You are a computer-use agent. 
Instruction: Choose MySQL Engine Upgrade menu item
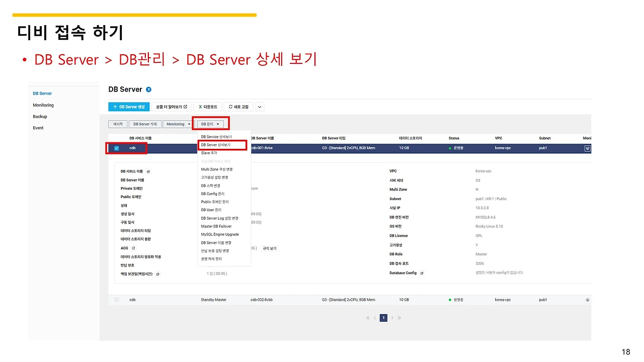click(x=220, y=234)
